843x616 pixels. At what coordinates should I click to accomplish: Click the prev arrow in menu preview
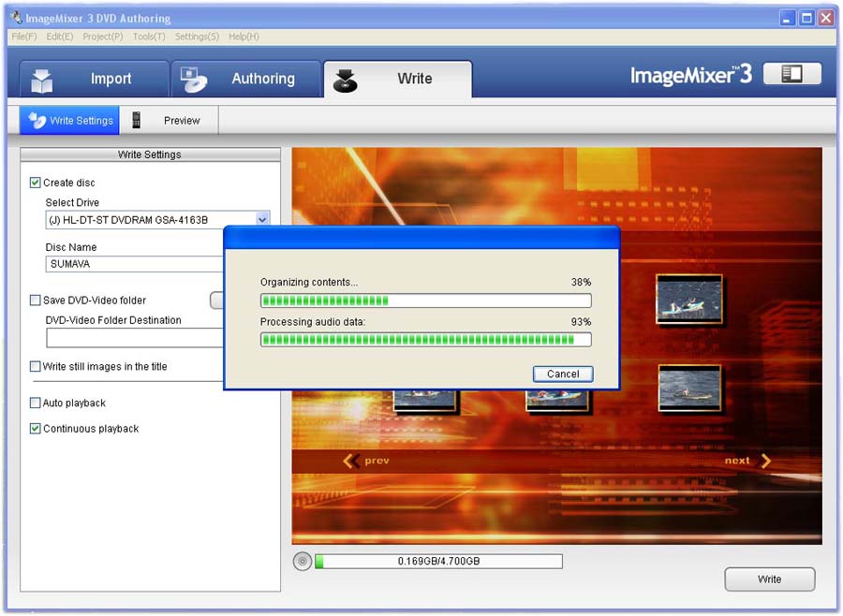(x=352, y=461)
